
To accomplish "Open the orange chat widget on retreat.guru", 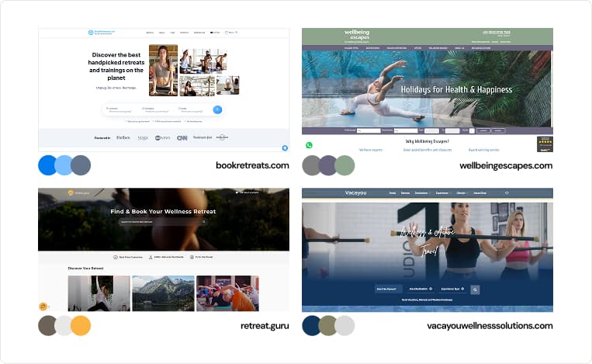I will 43,307.
